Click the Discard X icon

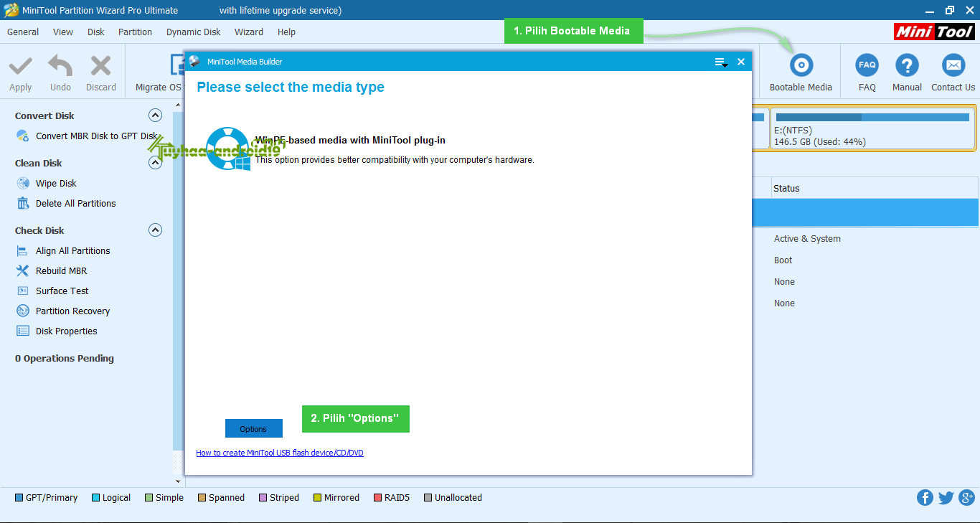tap(100, 66)
